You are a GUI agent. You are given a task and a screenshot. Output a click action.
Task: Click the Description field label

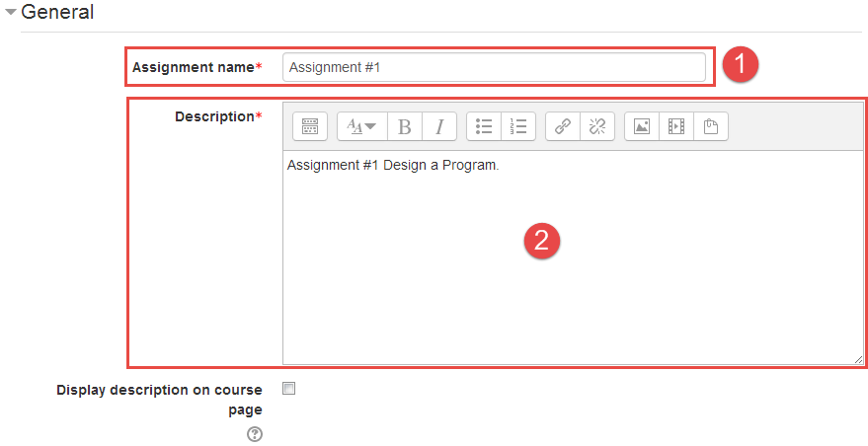pyautogui.click(x=214, y=116)
